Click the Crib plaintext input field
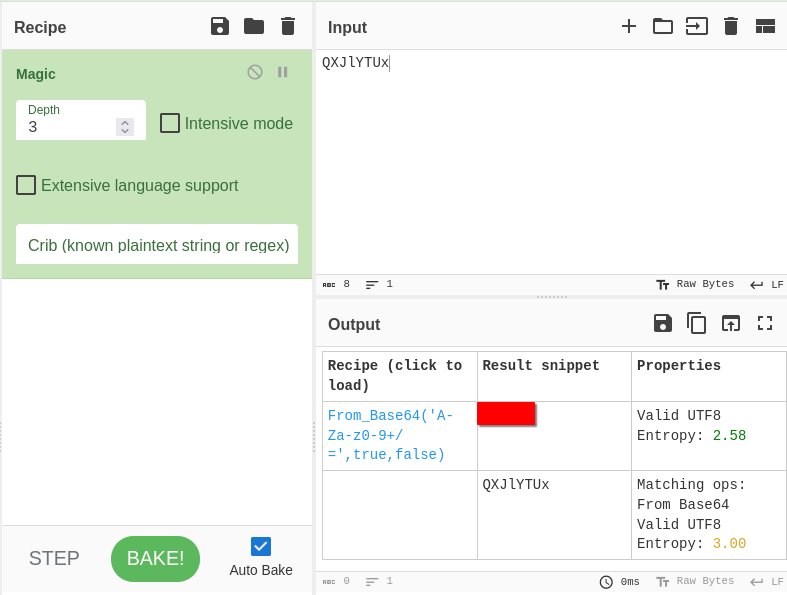The image size is (787, 595). pos(157,245)
